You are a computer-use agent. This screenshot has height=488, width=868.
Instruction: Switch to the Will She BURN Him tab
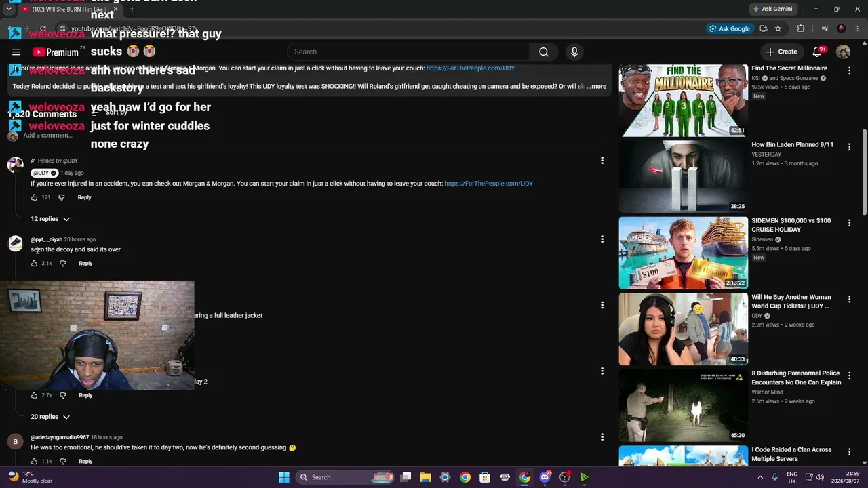pos(69,9)
